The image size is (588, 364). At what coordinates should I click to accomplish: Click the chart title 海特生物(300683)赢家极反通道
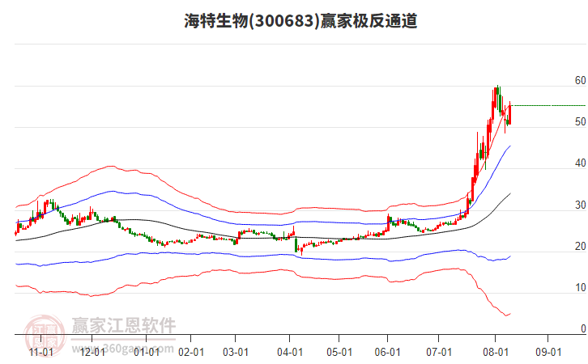coord(300,21)
